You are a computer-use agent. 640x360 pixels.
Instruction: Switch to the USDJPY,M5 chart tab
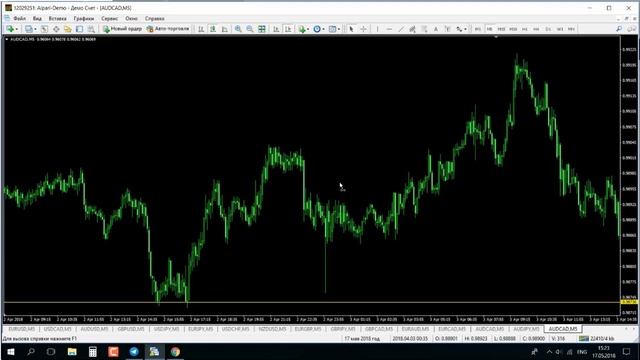[x=167, y=329]
